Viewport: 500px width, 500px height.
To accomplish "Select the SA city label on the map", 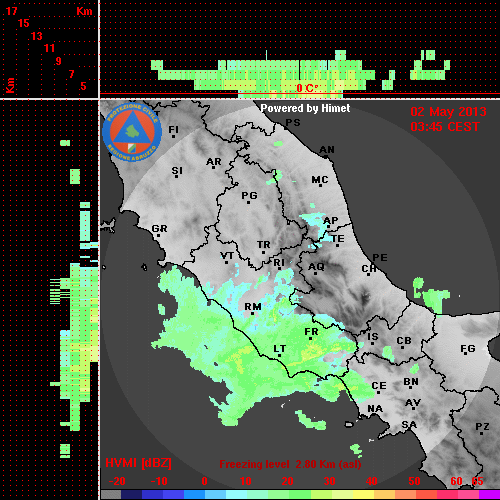I will (409, 425).
